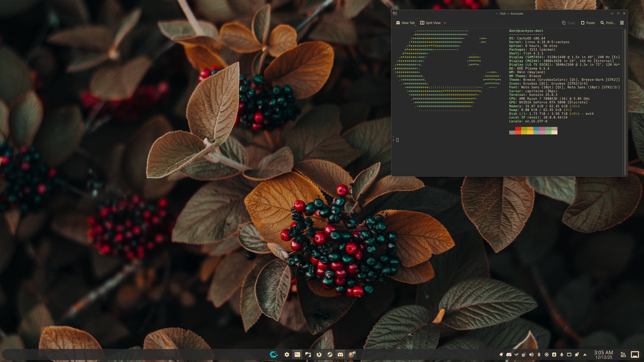Show hidden system tray icons arrow
Screen dimensions: 644x362
585,354
